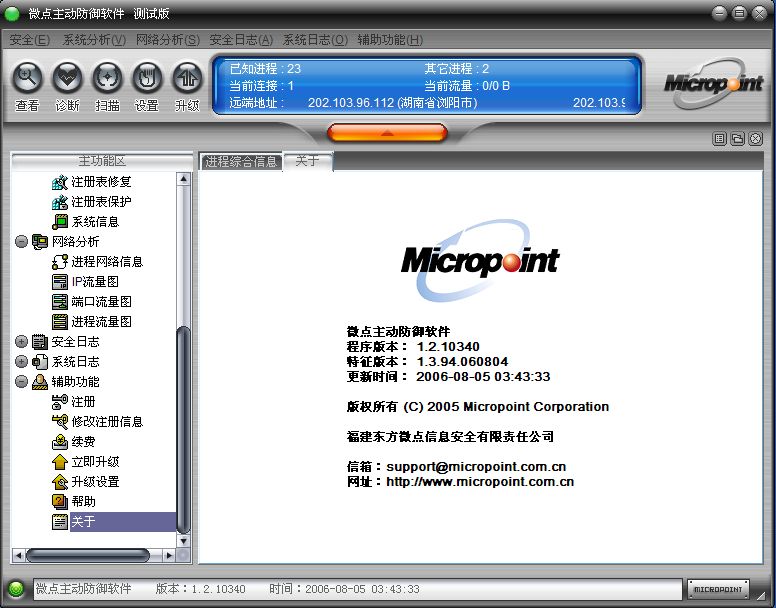The image size is (776, 608).
Task: Open the 端口流量图 icon
Action: (x=59, y=302)
